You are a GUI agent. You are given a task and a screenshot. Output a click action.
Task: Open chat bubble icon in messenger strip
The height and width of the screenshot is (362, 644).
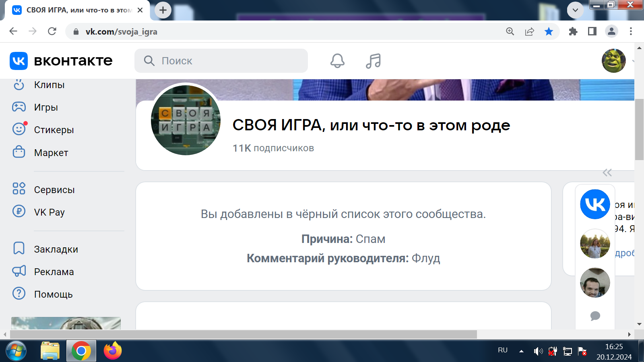595,316
